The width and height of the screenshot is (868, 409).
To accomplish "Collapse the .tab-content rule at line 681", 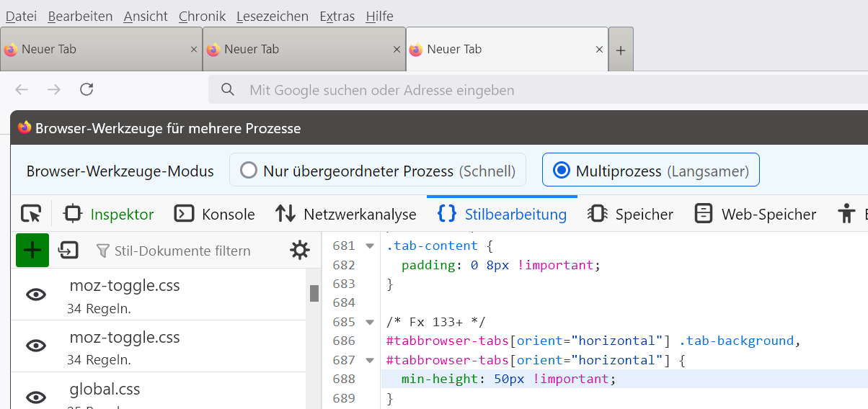I will click(370, 246).
